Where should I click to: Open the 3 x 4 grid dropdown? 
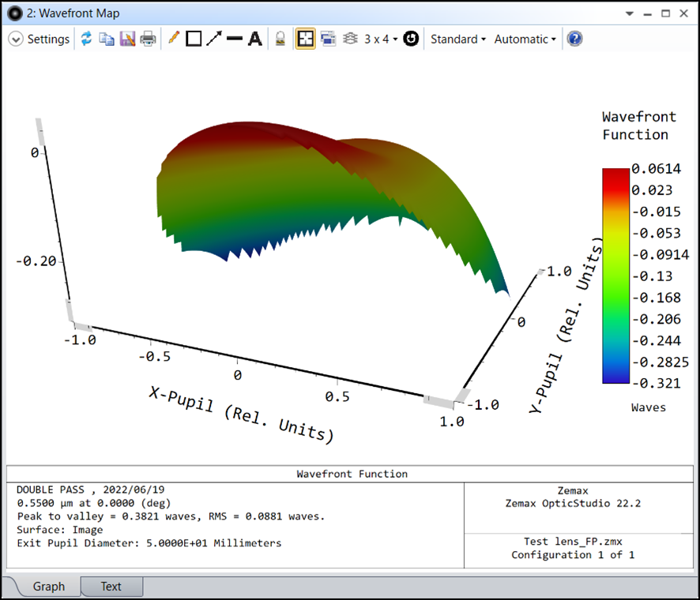pyautogui.click(x=381, y=39)
